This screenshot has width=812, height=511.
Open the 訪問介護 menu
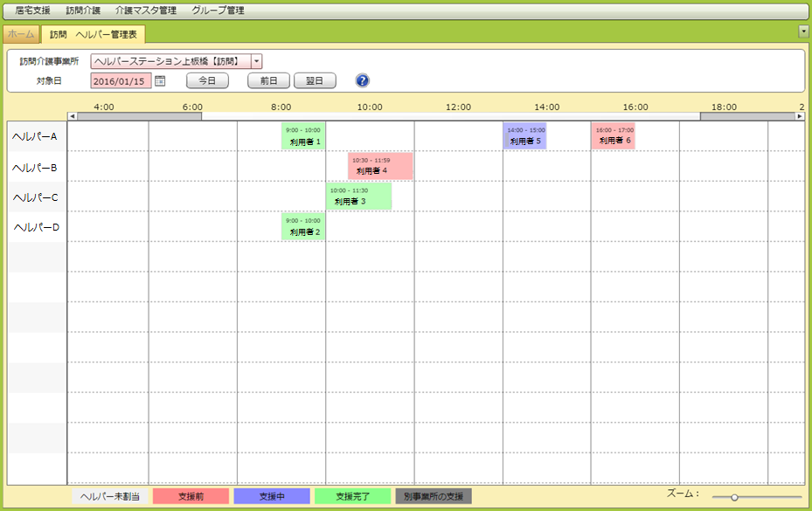coord(83,10)
